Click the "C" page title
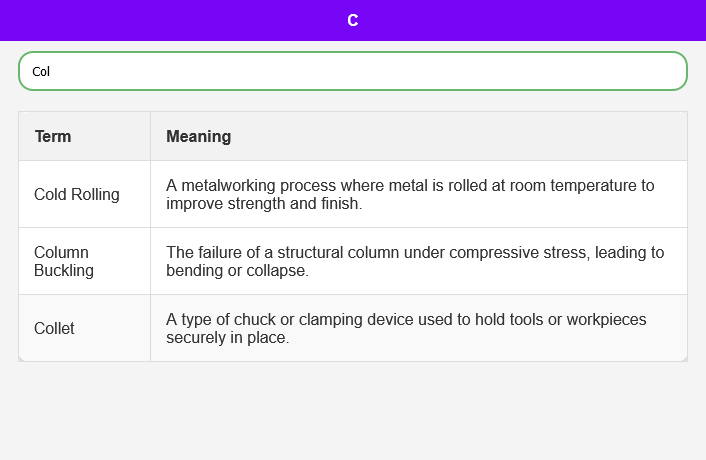Viewport: 706px width, 460px height. click(352, 20)
